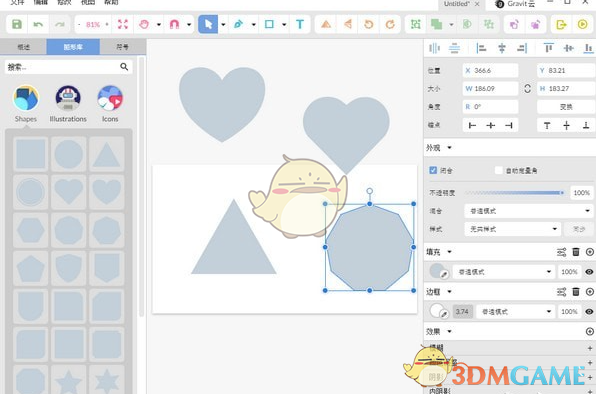This screenshot has width=596, height=394.
Task: Click the X position field 366.6
Action: tap(490, 70)
